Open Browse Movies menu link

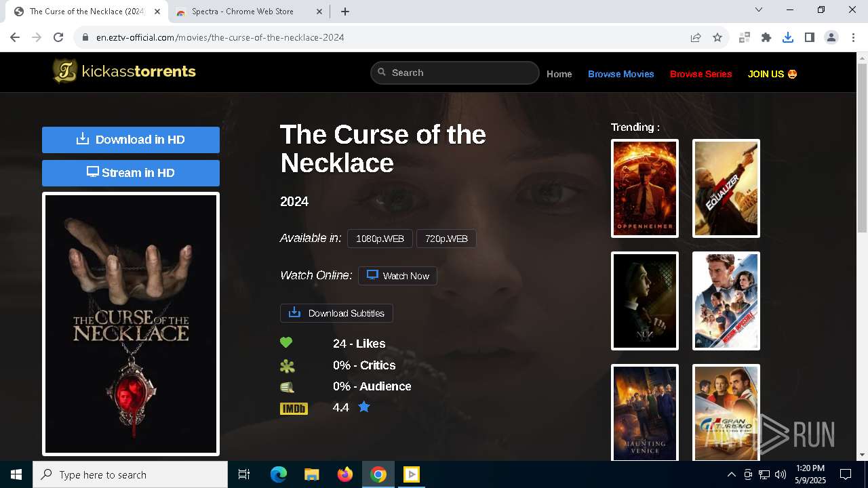point(621,74)
